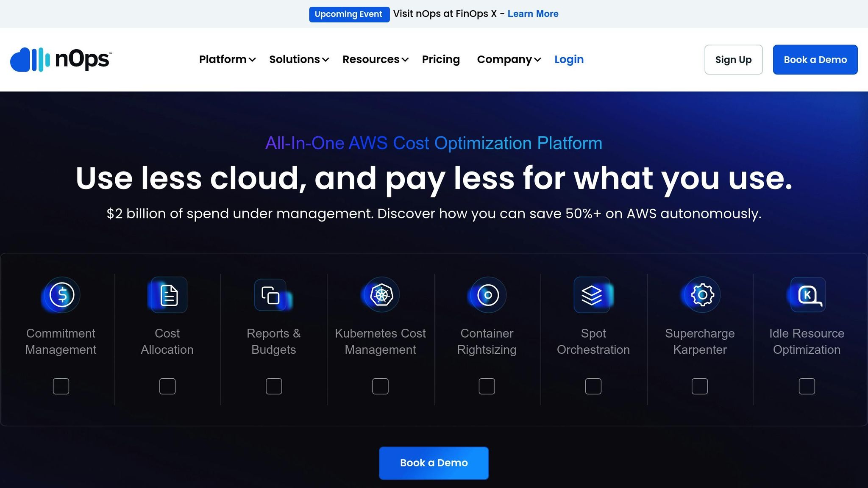Screen dimensions: 868x488
Task: Check the Supercharge Karpenter checkbox
Action: 700,386
